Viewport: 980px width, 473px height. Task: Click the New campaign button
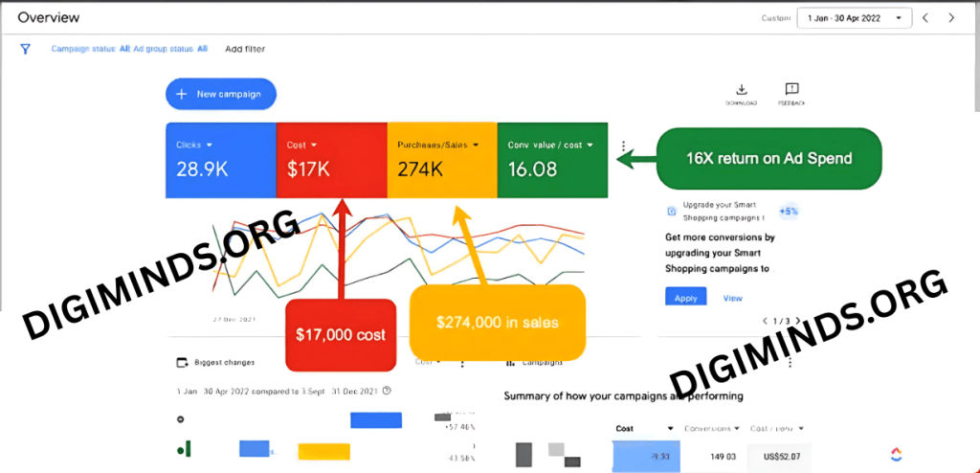coord(220,95)
